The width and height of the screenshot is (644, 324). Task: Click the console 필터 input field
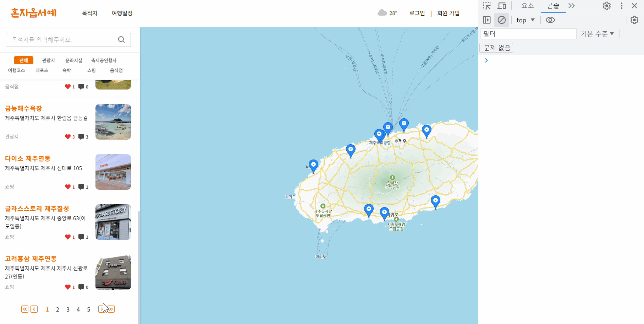[x=529, y=34]
